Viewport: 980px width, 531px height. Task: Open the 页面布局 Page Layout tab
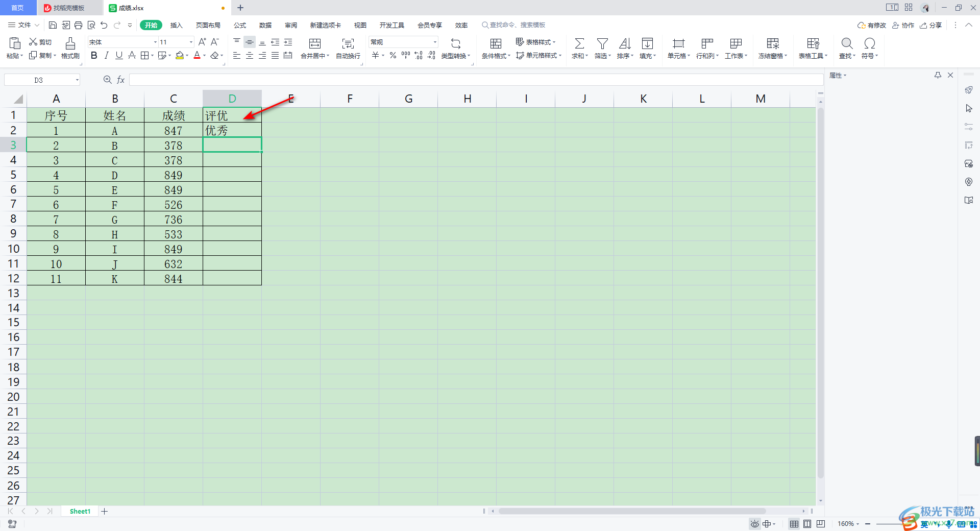coord(208,25)
